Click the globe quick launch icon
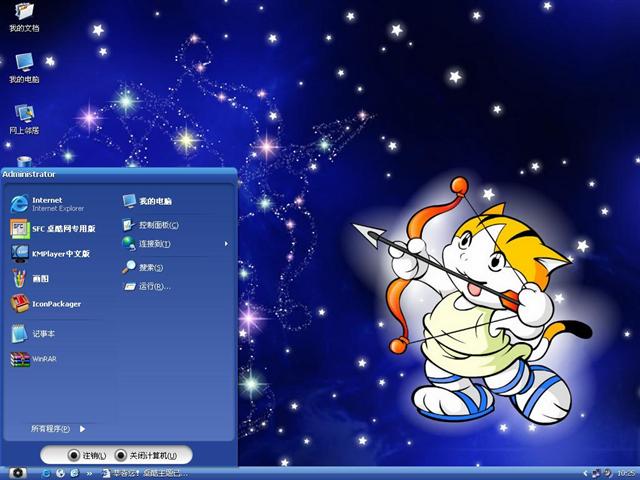Screen dimensions: 640x480 [x=60, y=473]
